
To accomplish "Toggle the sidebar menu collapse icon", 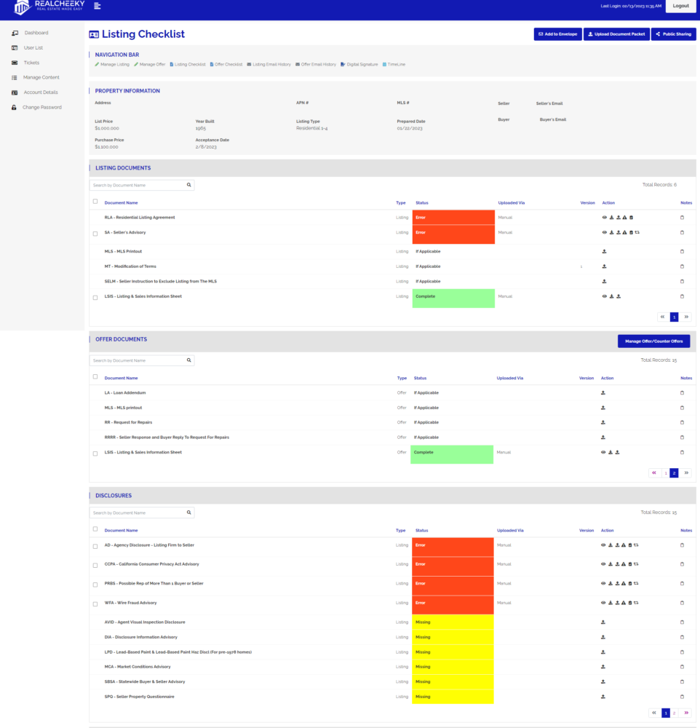I will click(x=98, y=6).
